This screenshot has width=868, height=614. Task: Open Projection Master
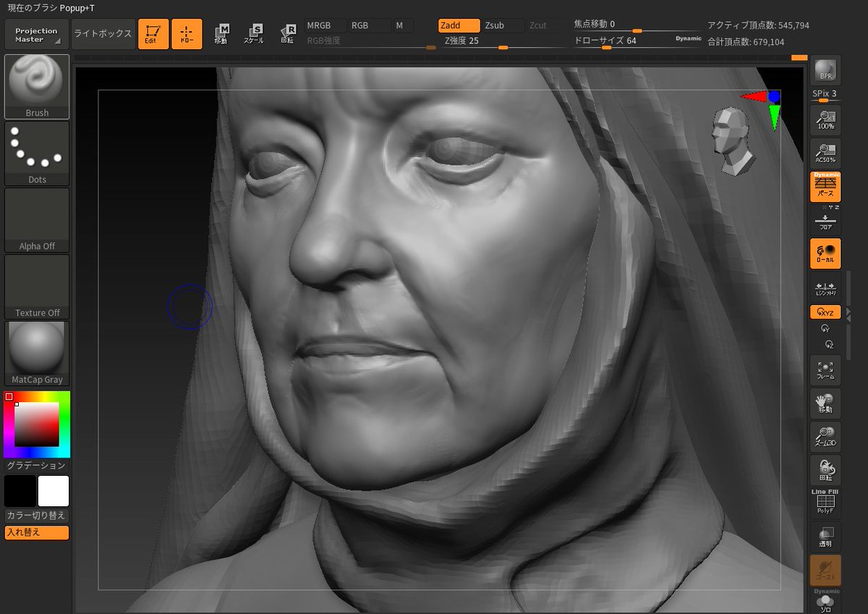(36, 34)
